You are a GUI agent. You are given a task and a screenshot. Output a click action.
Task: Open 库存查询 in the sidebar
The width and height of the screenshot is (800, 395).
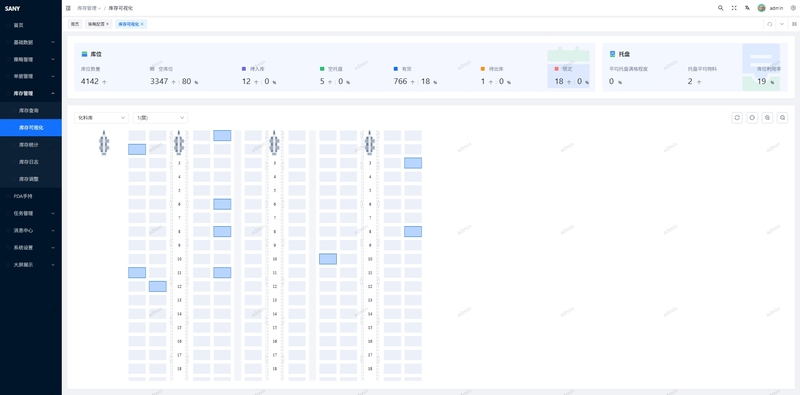[31, 110]
